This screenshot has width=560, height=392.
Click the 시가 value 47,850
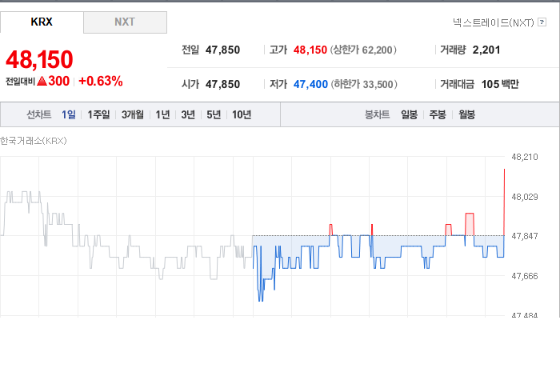coord(223,84)
